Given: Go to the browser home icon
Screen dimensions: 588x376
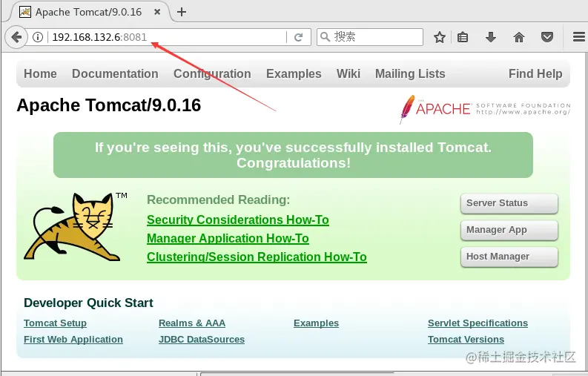Looking at the screenshot, I should (x=519, y=37).
